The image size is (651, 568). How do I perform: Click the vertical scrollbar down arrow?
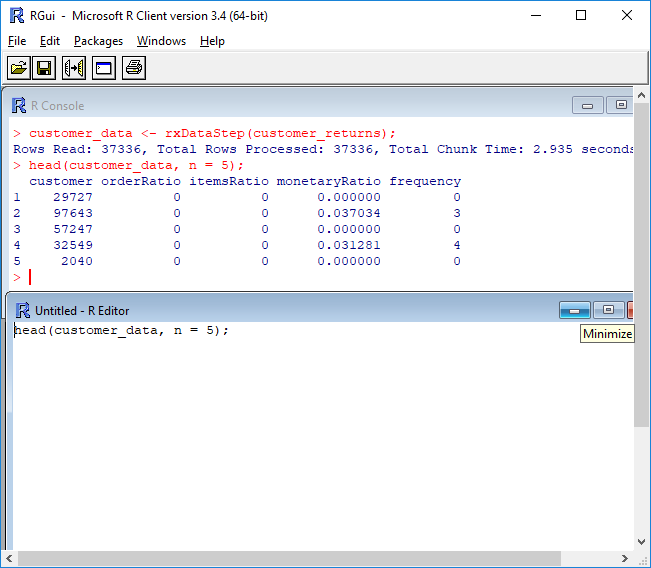pyautogui.click(x=641, y=542)
